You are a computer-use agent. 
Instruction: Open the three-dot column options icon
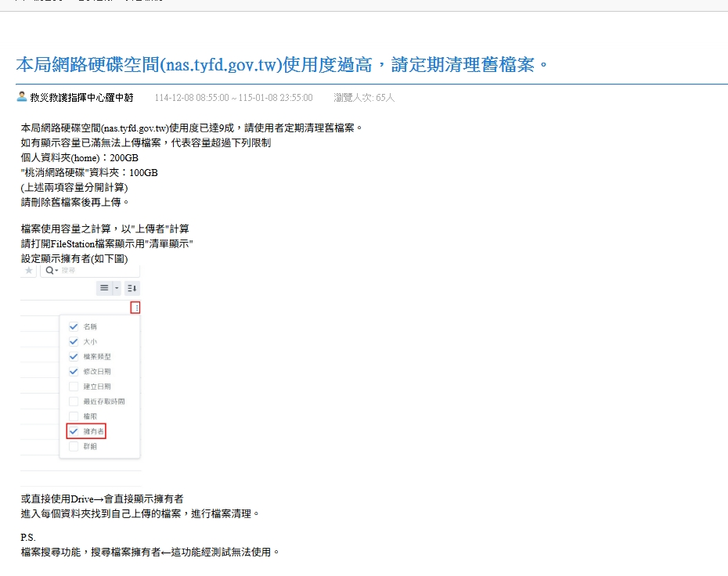[136, 308]
